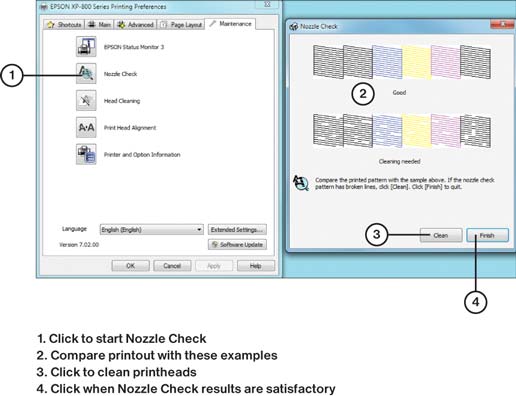This screenshot has height=396, width=516.
Task: Click the Good nozzle pattern sample
Action: (402, 62)
